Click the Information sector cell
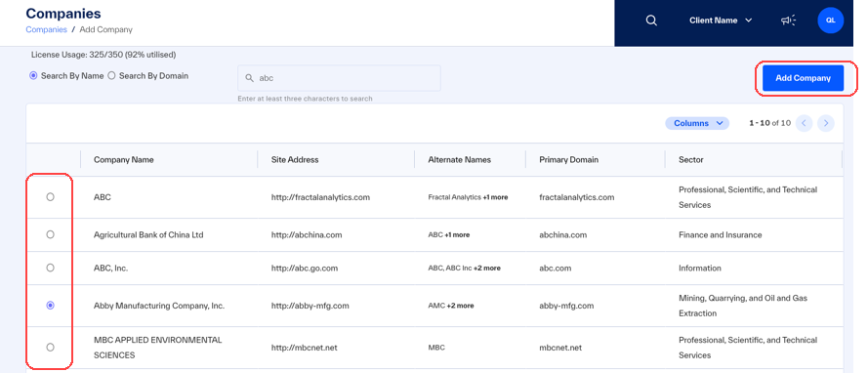This screenshot has width=868, height=373. coord(700,268)
